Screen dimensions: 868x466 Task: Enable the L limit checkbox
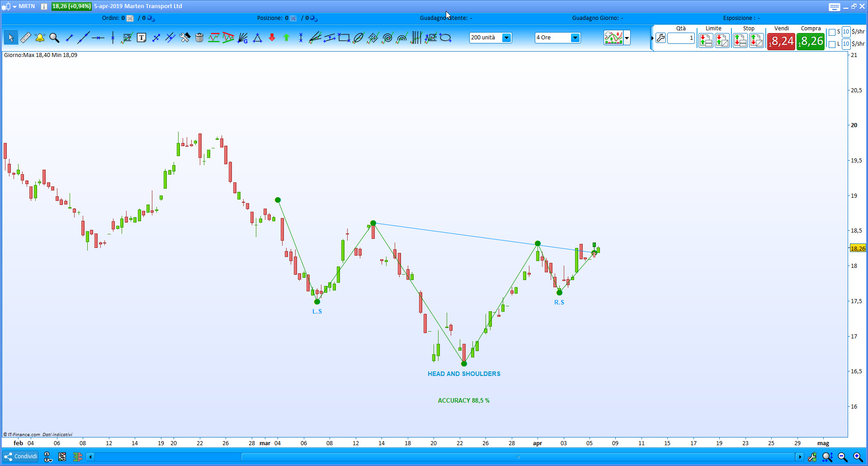(x=832, y=44)
